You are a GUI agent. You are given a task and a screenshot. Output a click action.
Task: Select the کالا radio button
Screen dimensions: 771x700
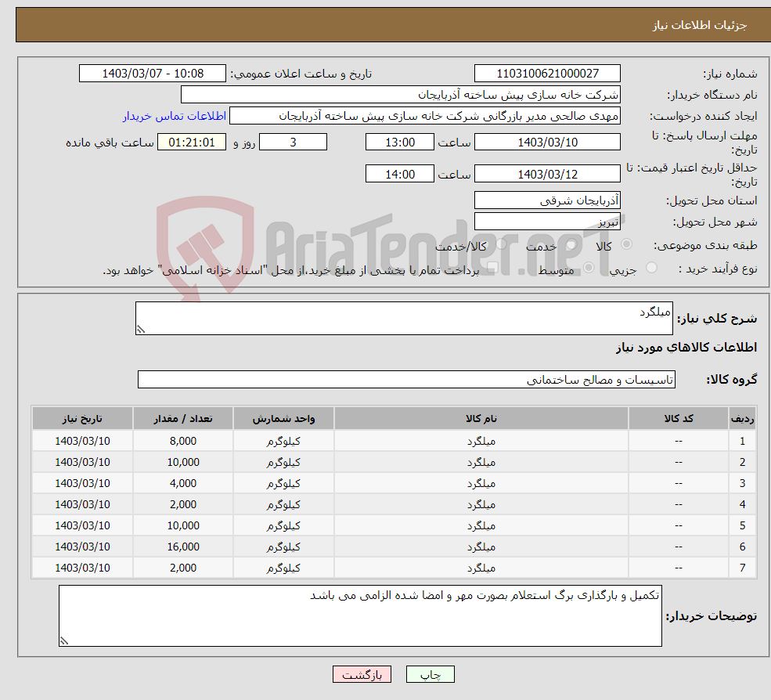pos(626,244)
